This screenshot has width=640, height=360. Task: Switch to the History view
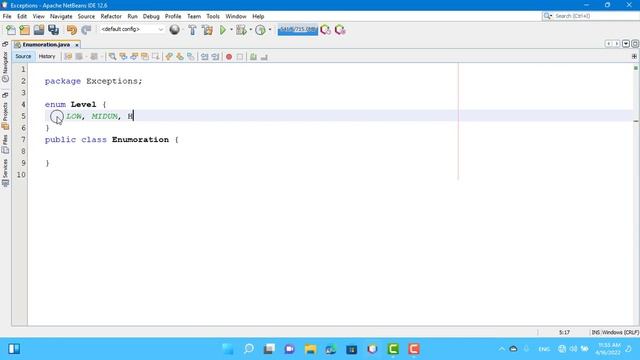coord(47,56)
